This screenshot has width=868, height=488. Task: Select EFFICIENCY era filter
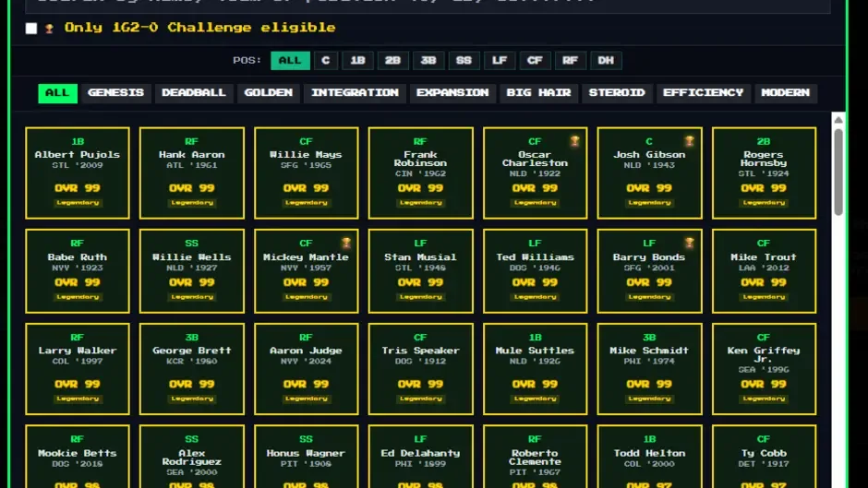pos(703,93)
